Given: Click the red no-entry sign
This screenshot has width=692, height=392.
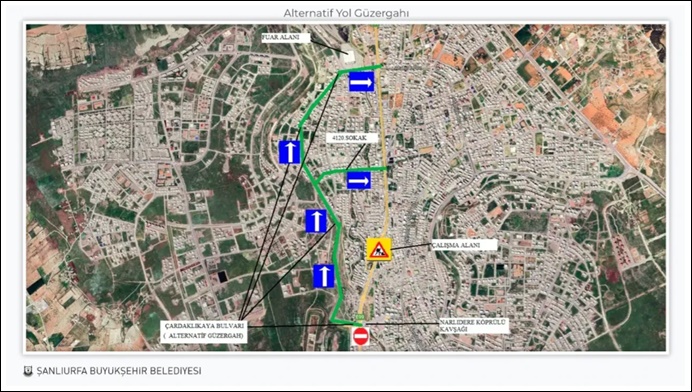Looking at the screenshot, I should 361,336.
